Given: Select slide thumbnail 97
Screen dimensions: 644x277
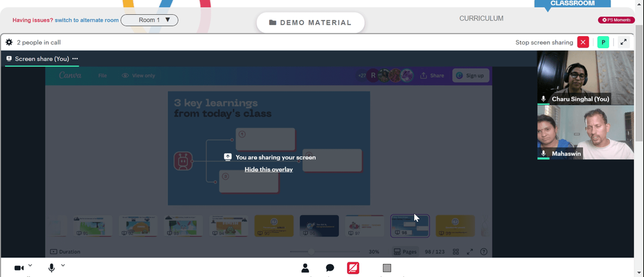Looking at the screenshot, I should tap(365, 225).
